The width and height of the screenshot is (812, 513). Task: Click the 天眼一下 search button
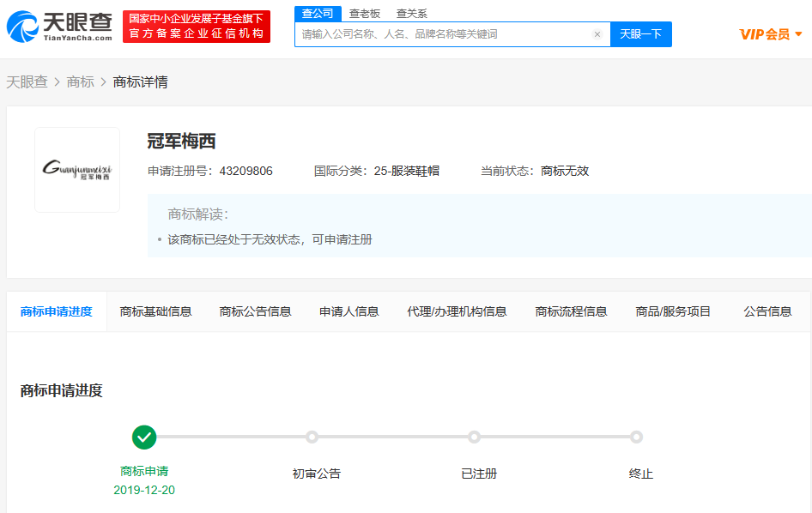tap(641, 34)
